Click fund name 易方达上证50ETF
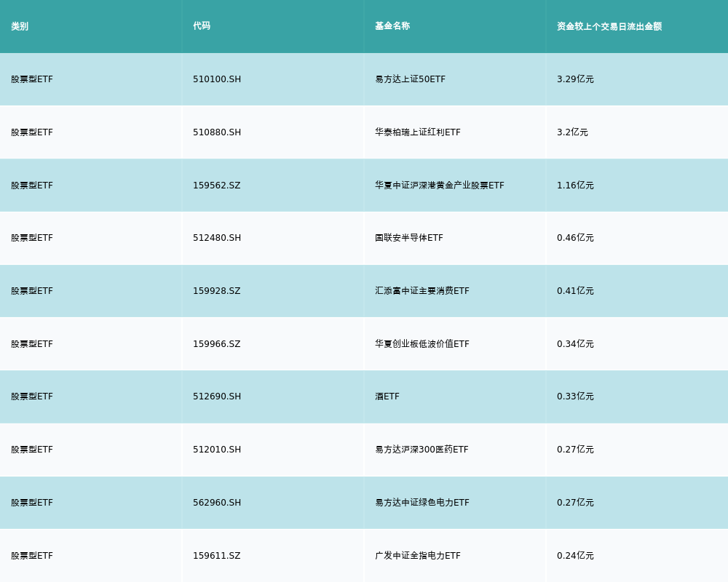Image resolution: width=728 pixels, height=582 pixels. click(410, 79)
